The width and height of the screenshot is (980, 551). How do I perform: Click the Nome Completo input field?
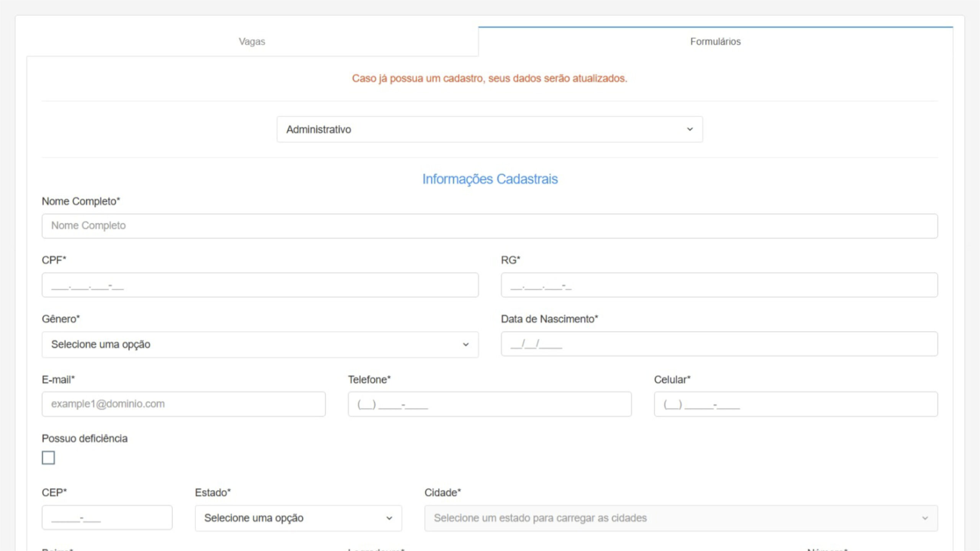[489, 226]
